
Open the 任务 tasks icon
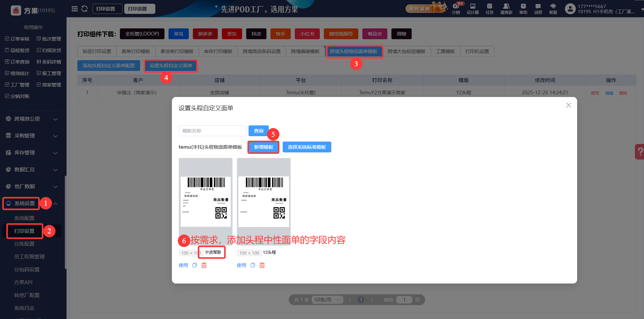489,8
